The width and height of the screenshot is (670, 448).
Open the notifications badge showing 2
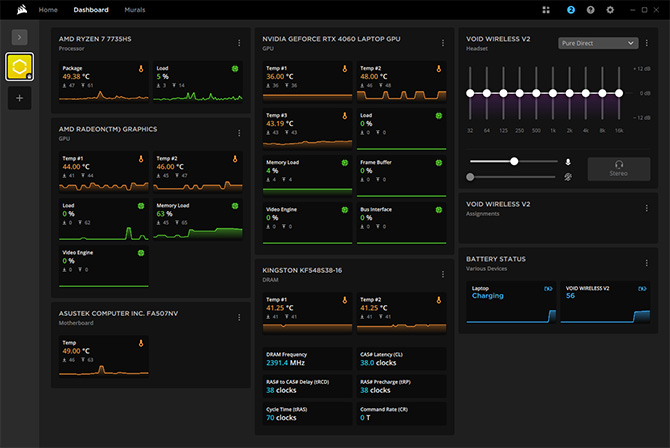[x=570, y=10]
